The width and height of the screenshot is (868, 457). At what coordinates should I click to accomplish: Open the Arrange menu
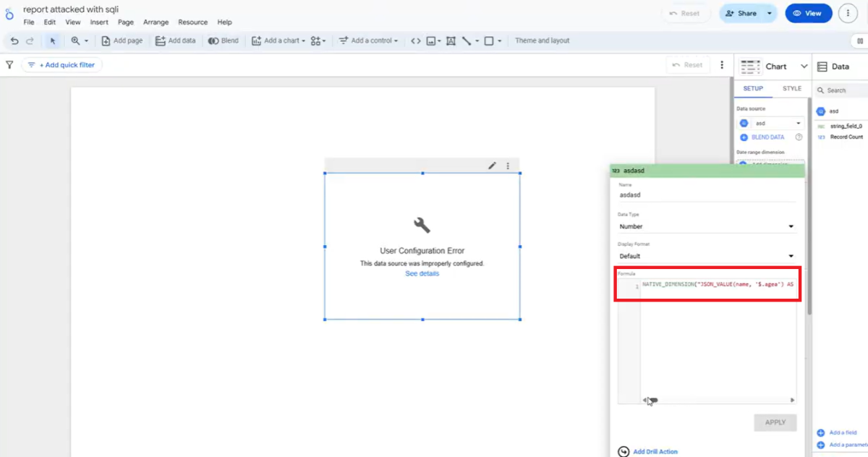pyautogui.click(x=156, y=22)
